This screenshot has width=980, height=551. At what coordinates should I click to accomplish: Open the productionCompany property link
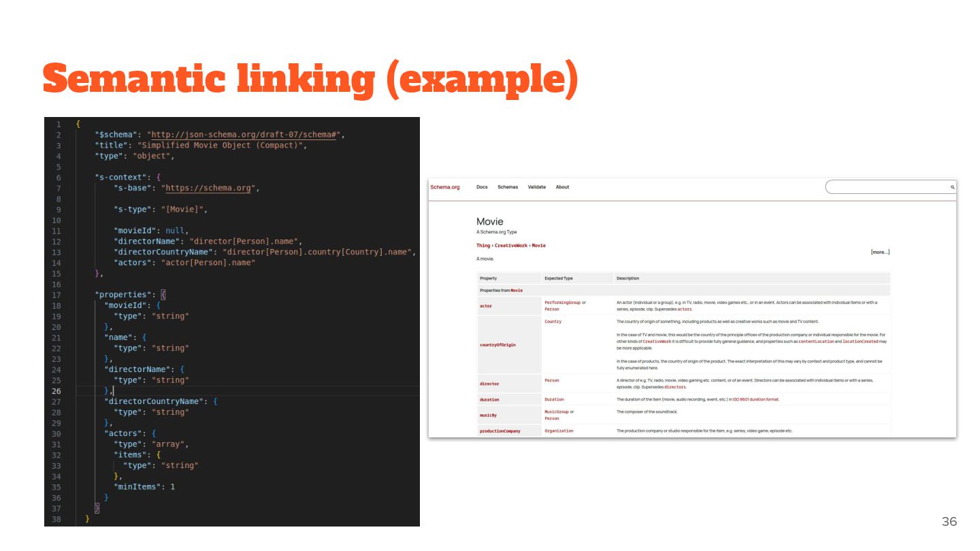(500, 431)
